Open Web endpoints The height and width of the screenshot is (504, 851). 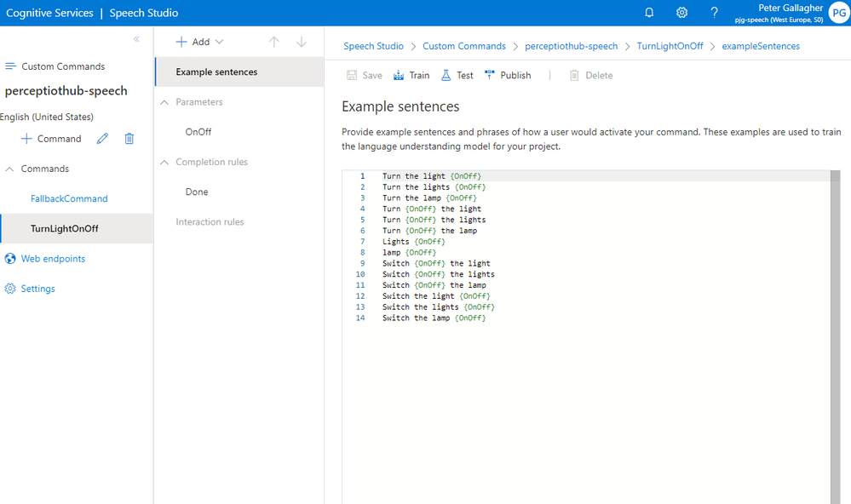click(x=53, y=259)
